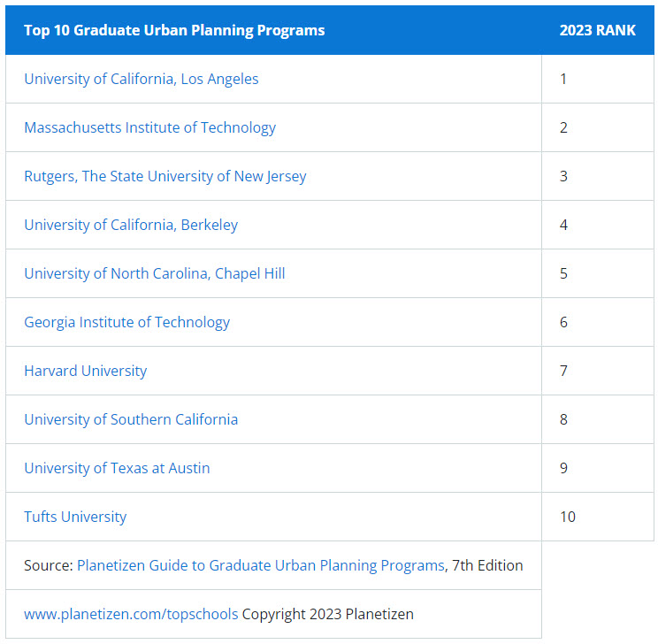Click the Copyright 2023 Planetizen text

328,614
